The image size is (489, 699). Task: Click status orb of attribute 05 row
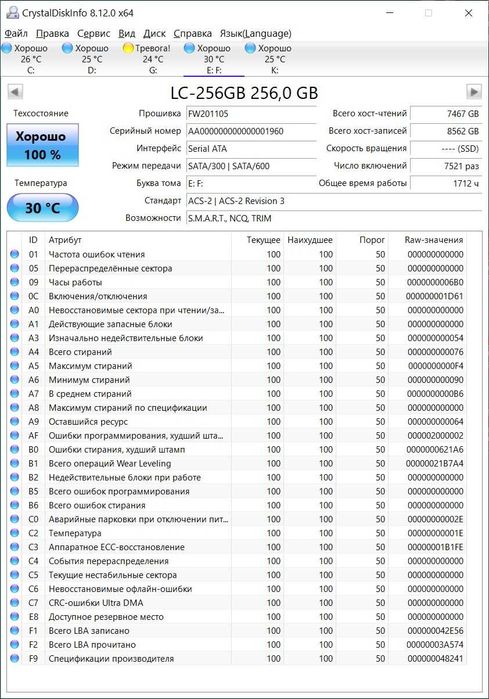[15, 268]
